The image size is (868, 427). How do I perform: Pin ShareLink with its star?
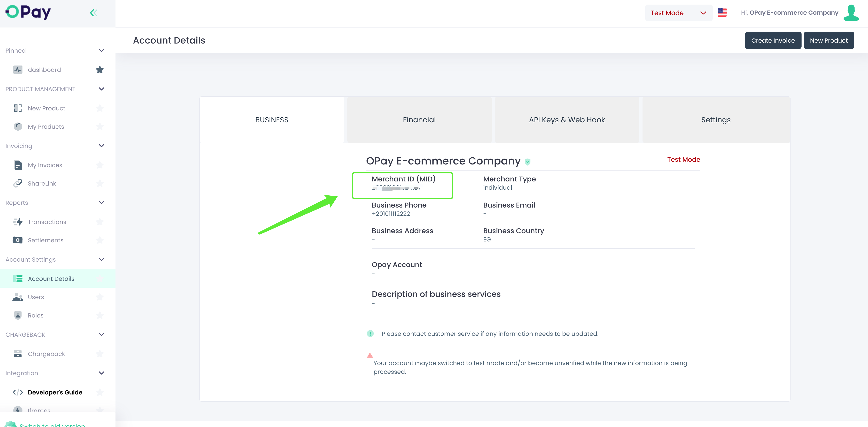click(x=100, y=183)
